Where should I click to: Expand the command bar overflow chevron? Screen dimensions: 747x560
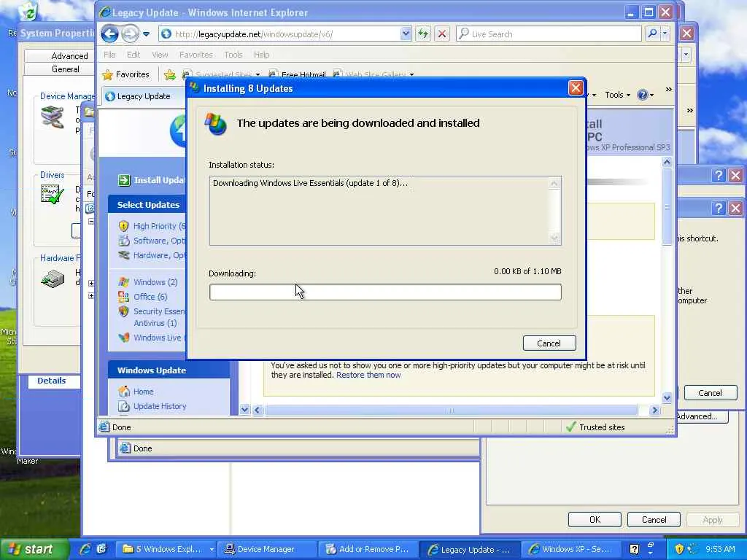click(668, 89)
